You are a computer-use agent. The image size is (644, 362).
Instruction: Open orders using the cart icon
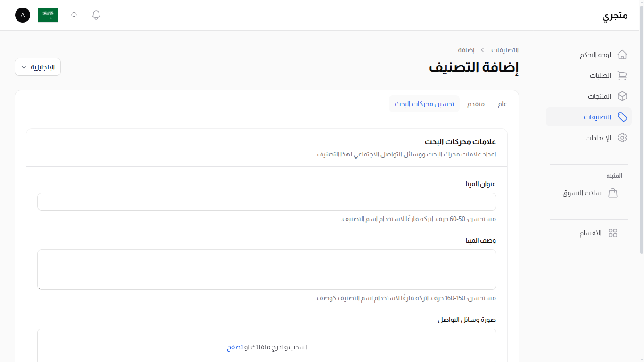coord(622,75)
